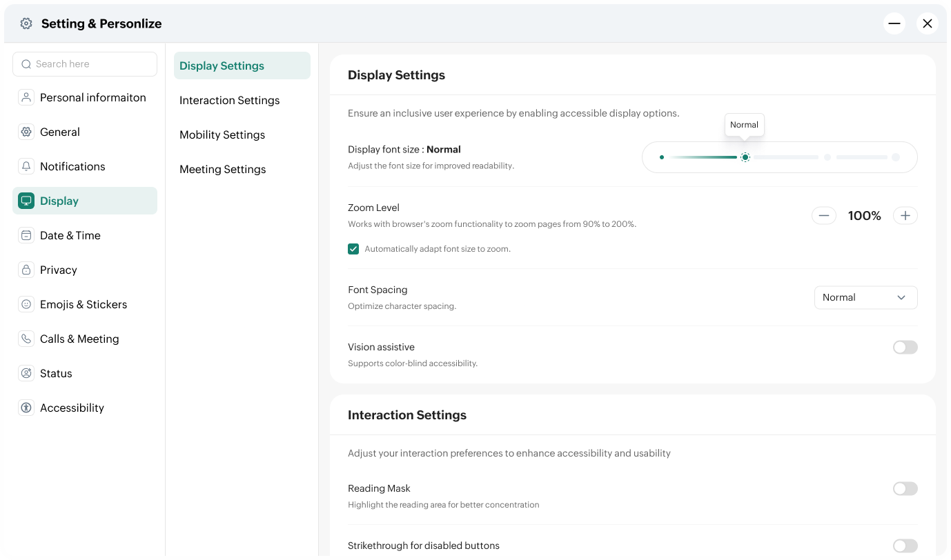Open Personal information section
This screenshot has height=560, width=951.
click(x=85, y=97)
